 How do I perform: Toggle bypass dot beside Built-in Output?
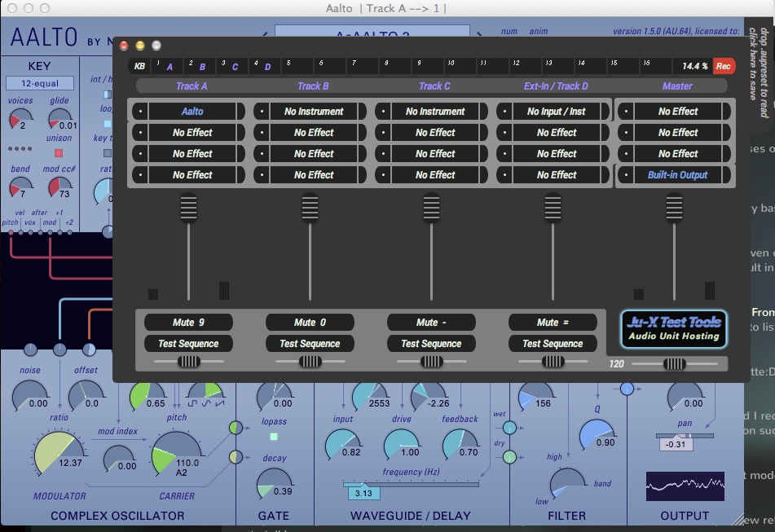click(626, 175)
